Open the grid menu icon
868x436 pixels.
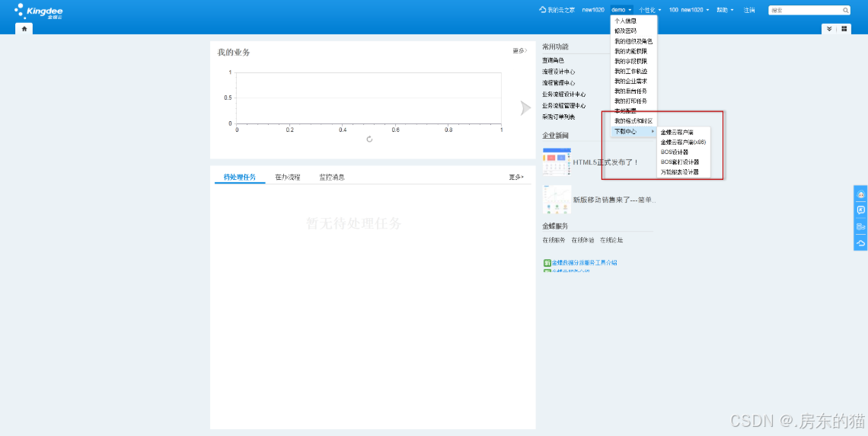[844, 29]
